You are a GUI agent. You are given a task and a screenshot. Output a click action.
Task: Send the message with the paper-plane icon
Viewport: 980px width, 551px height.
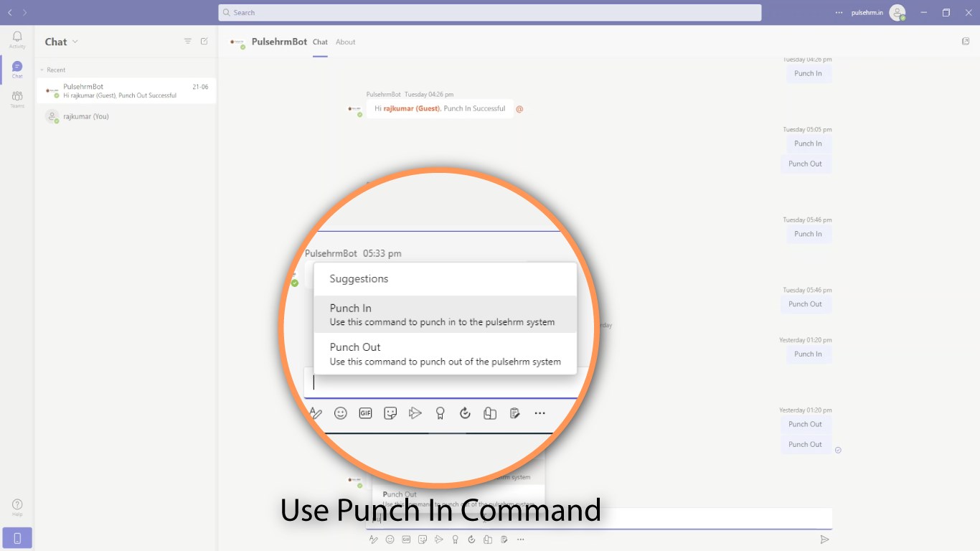(x=824, y=540)
